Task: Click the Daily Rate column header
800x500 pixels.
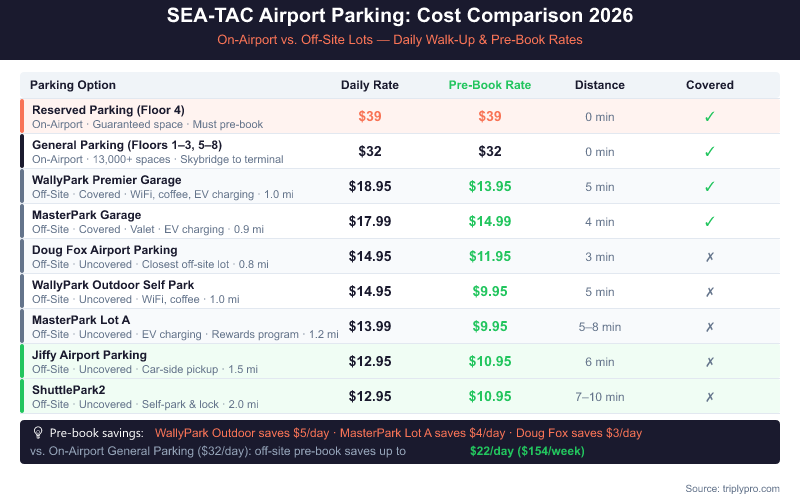Action: (370, 85)
